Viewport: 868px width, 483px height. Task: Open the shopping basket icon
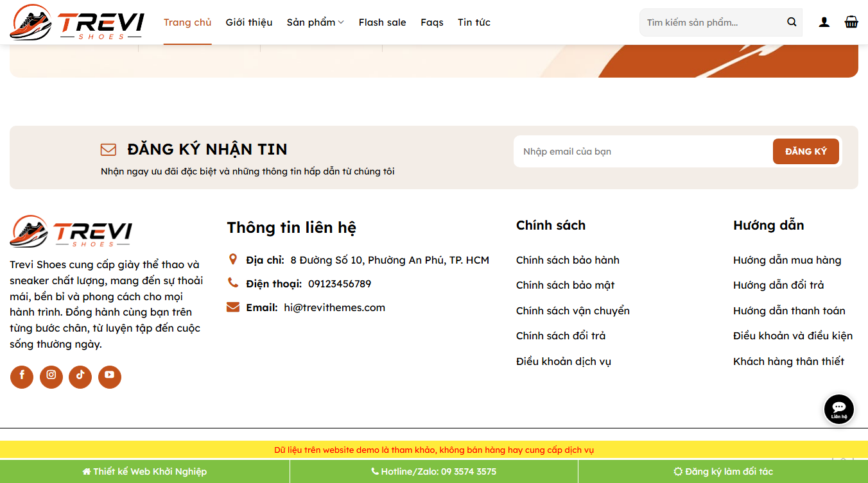click(851, 22)
